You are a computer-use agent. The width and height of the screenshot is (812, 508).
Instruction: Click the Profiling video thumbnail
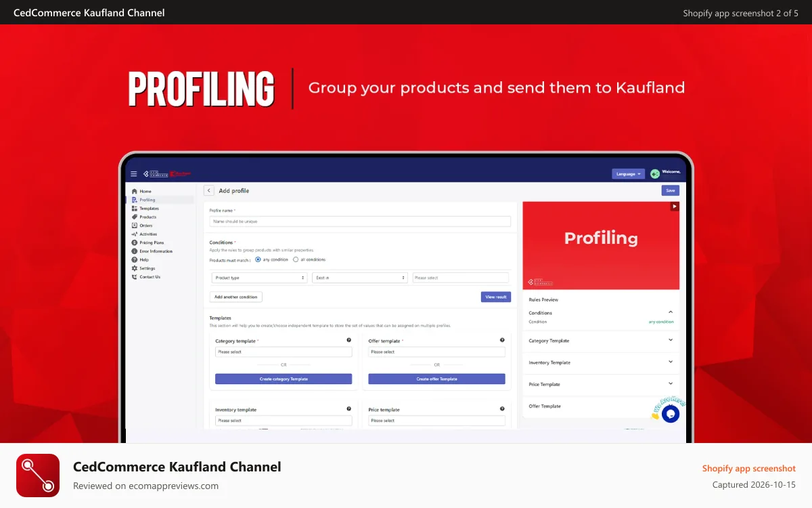coord(601,246)
